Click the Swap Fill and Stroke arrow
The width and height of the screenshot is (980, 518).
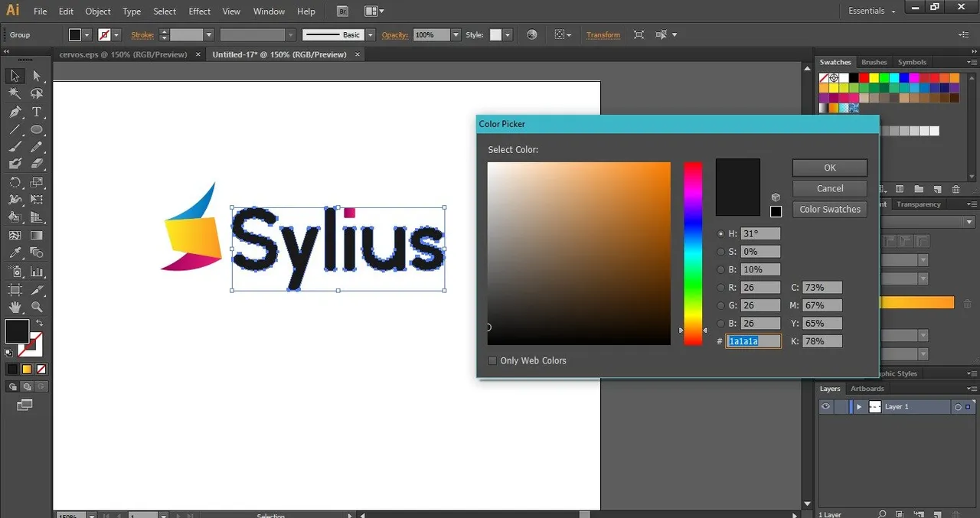click(39, 324)
